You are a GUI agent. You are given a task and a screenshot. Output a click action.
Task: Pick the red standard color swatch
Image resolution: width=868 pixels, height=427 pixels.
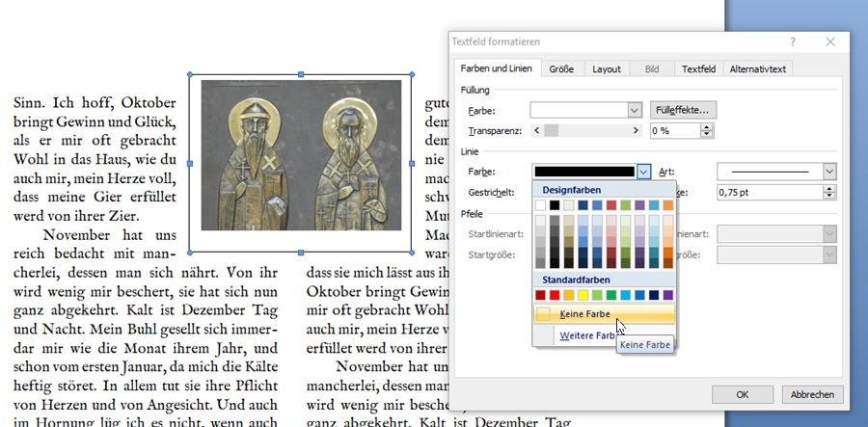coord(556,295)
